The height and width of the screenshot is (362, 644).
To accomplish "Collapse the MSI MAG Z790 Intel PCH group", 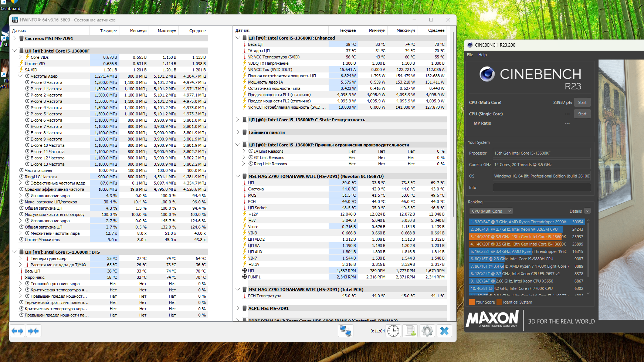I will 238,290.
